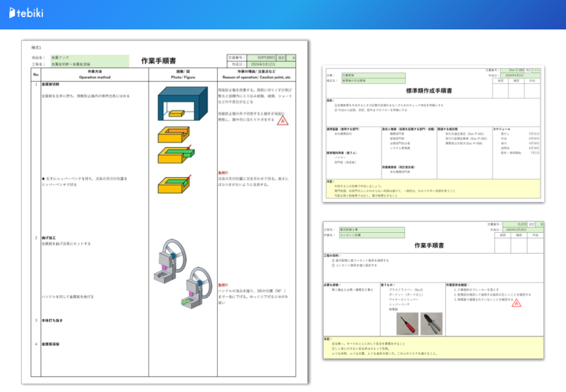Click the プラスドライバー (No.2) tool entry

pyautogui.click(x=406, y=290)
